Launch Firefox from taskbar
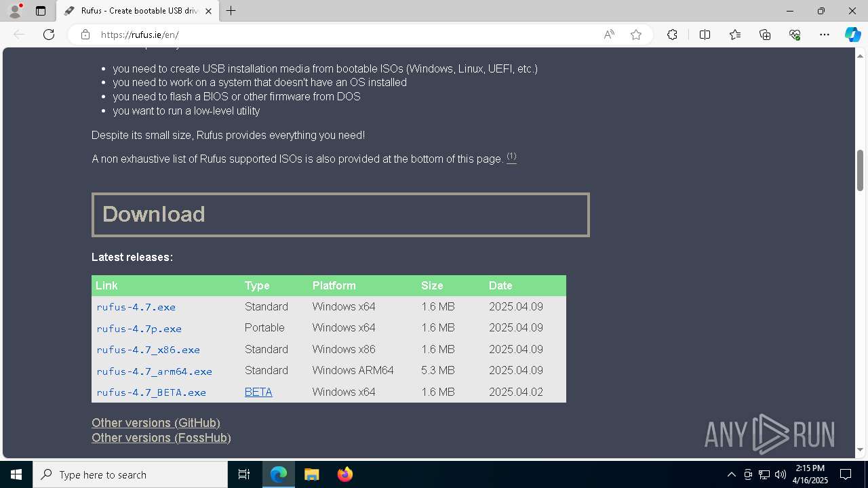 pyautogui.click(x=345, y=474)
